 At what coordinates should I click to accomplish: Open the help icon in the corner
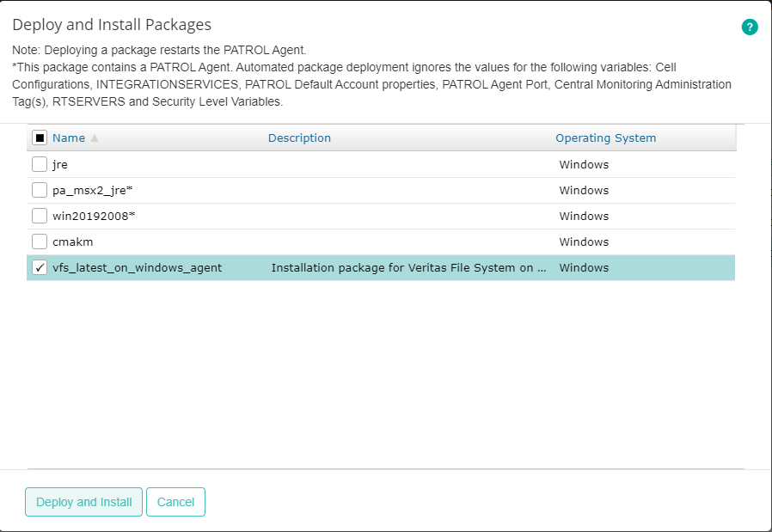[749, 27]
